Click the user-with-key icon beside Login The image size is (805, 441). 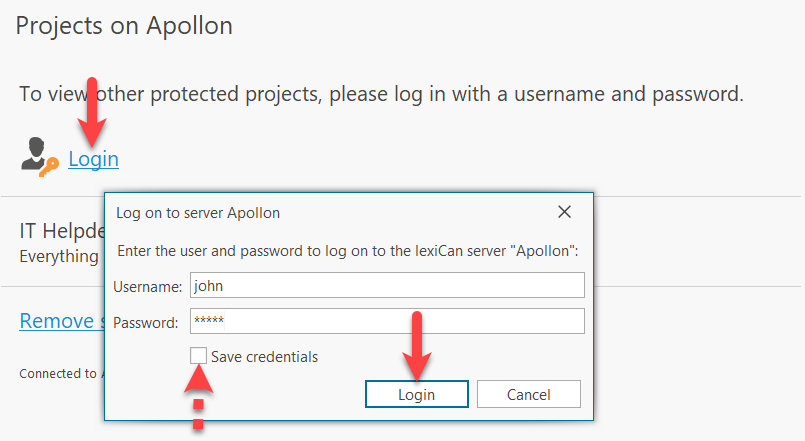click(39, 157)
